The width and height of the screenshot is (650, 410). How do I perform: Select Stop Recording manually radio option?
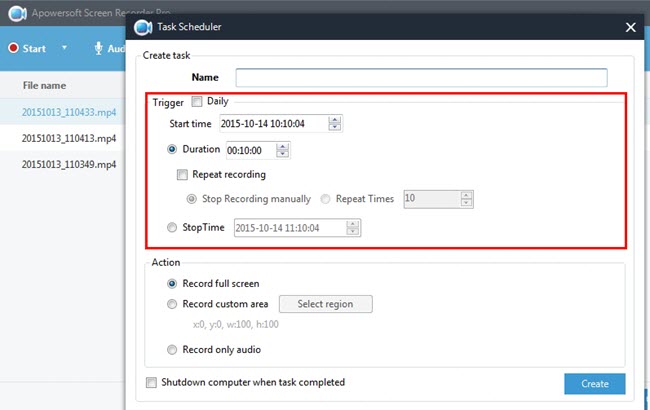[192, 199]
